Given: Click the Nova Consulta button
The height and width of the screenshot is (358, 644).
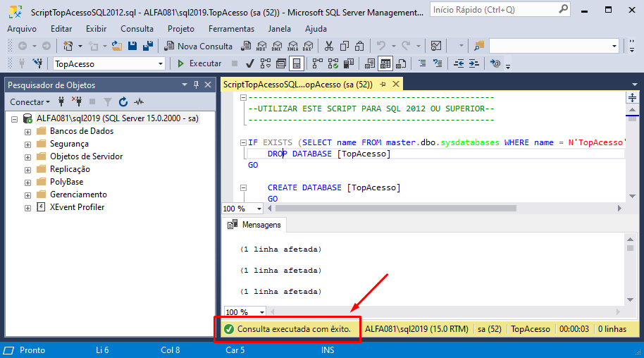Looking at the screenshot, I should [198, 46].
